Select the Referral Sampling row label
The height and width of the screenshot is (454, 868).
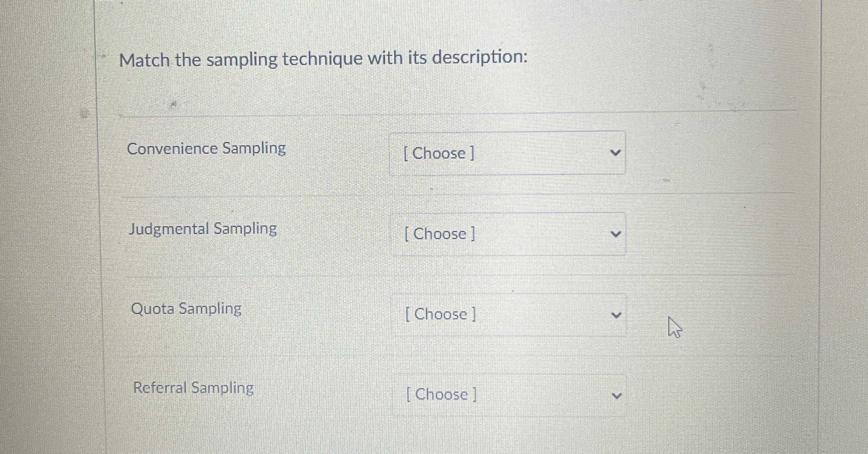193,388
